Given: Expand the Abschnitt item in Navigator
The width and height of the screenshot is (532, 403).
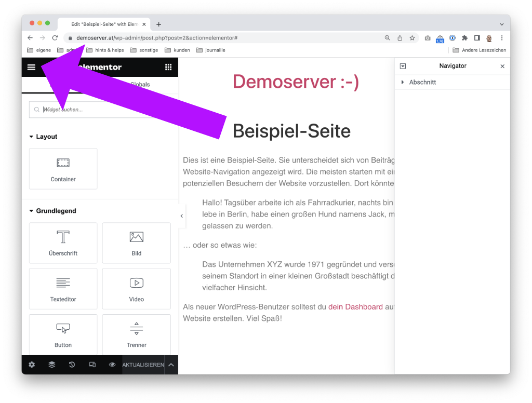Looking at the screenshot, I should pos(403,82).
